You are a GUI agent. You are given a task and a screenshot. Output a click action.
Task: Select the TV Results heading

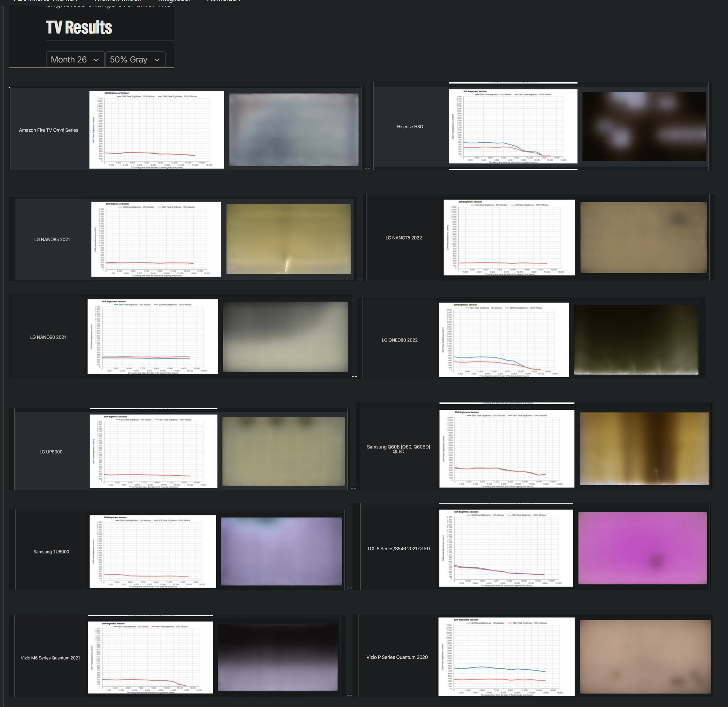(79, 27)
